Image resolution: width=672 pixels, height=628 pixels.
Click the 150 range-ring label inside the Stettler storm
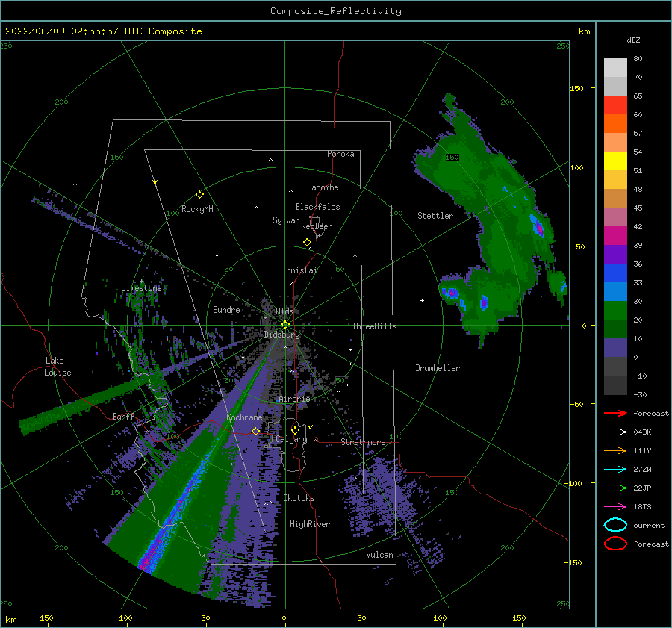point(452,158)
